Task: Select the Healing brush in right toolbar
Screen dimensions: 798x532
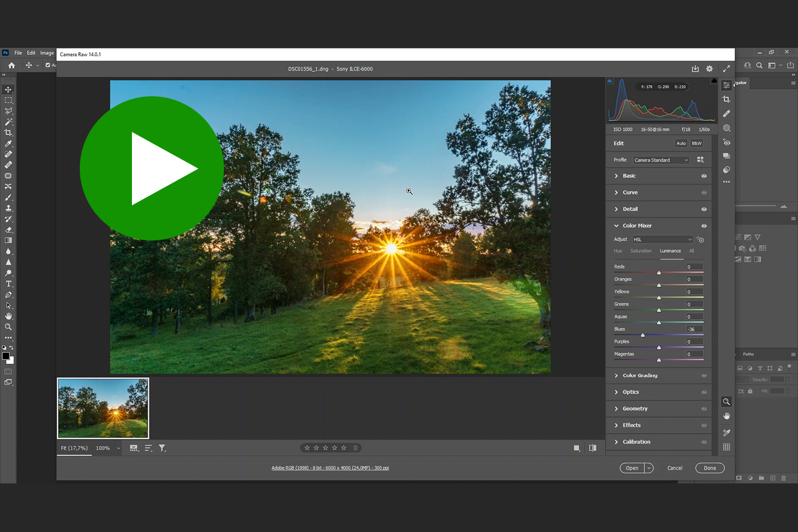Action: [726, 114]
